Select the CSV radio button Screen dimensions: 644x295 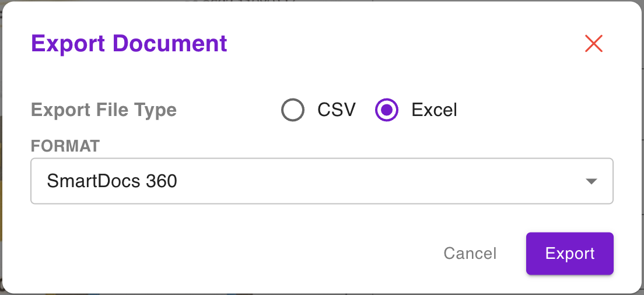click(292, 110)
